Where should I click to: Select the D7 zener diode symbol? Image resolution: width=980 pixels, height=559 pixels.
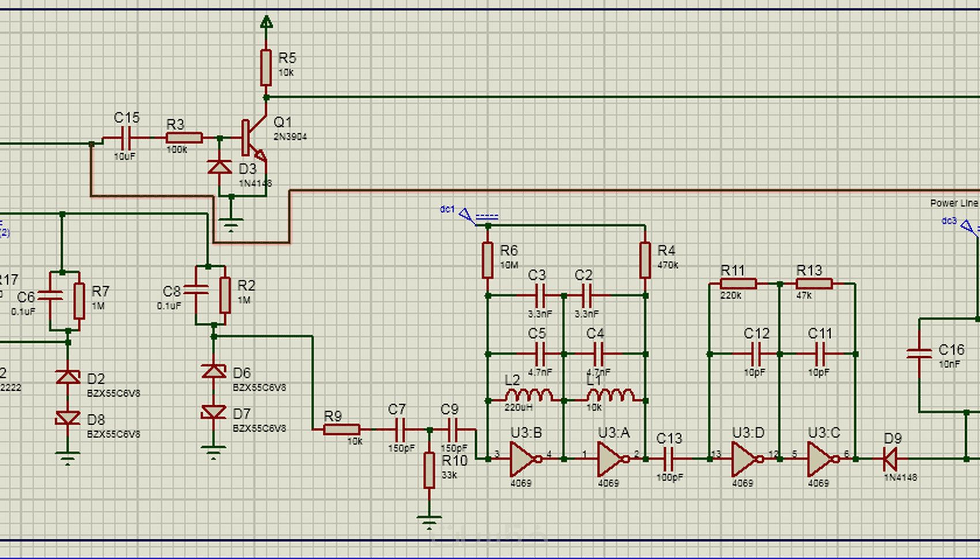click(x=214, y=412)
